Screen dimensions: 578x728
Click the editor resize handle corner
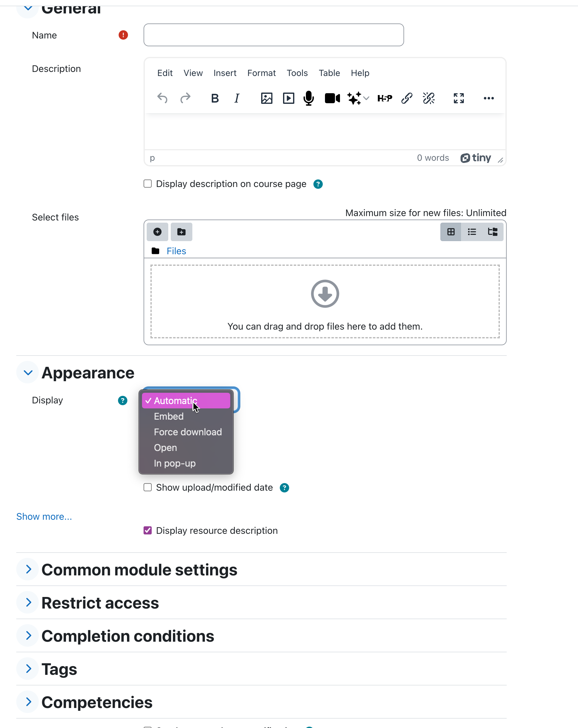(x=500, y=160)
